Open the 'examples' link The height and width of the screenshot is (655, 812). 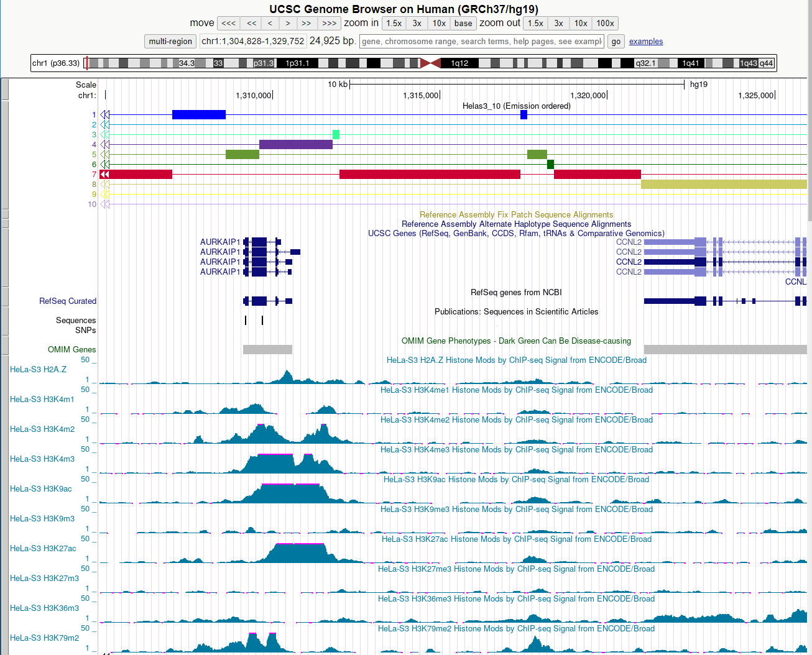645,41
